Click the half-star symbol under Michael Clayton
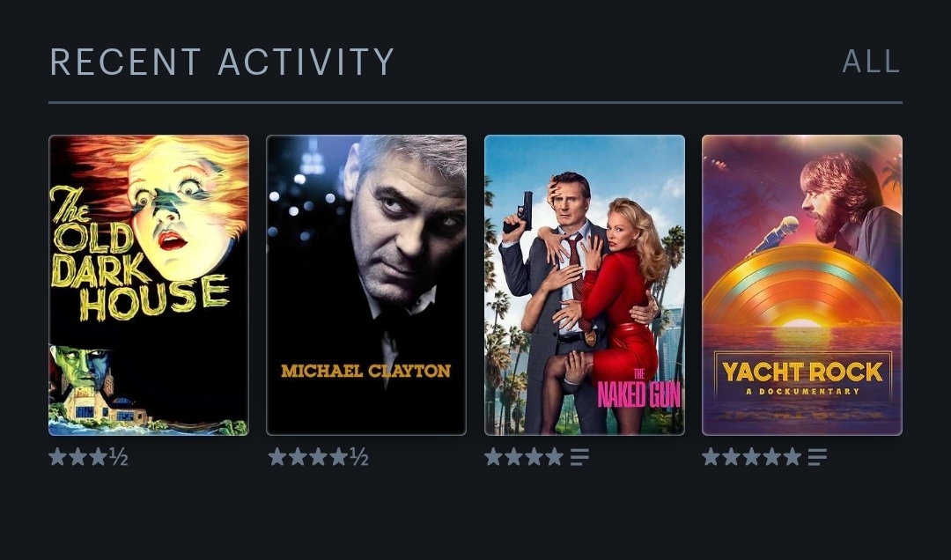Screen dimensions: 951x560 click(359, 457)
